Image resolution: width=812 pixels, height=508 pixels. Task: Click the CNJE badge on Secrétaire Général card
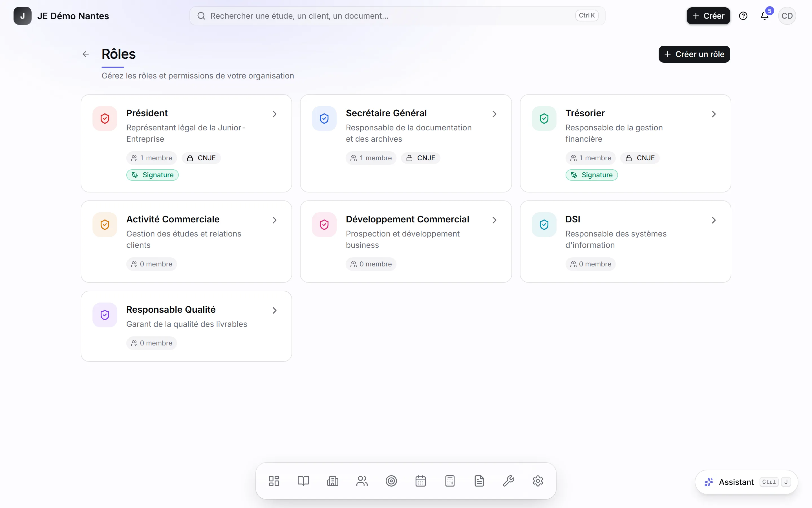421,158
